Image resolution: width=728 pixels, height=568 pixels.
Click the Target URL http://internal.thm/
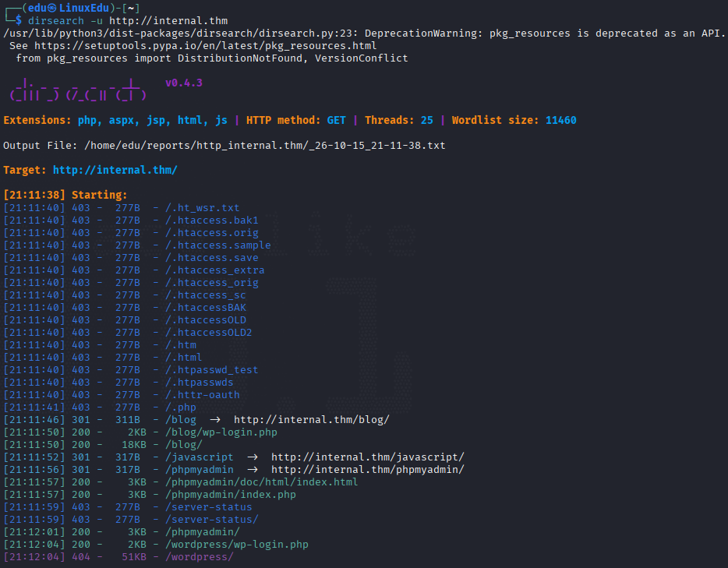[x=115, y=171]
